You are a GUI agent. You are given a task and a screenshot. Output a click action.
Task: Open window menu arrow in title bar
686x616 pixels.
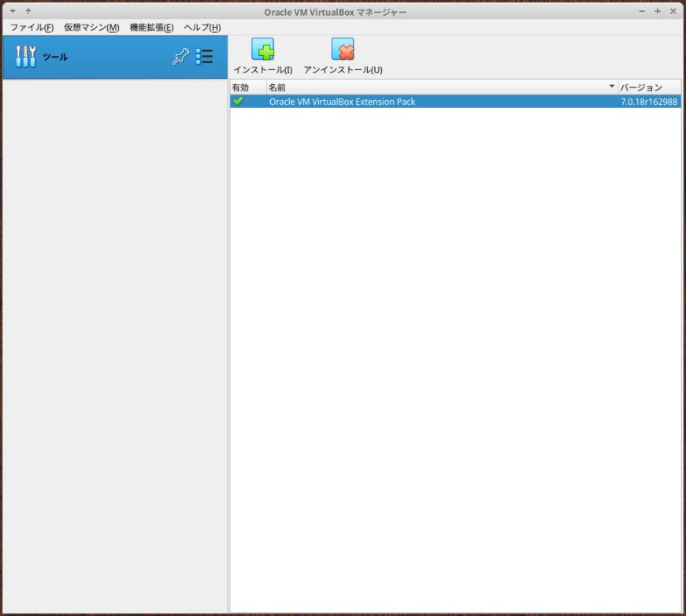pos(13,11)
